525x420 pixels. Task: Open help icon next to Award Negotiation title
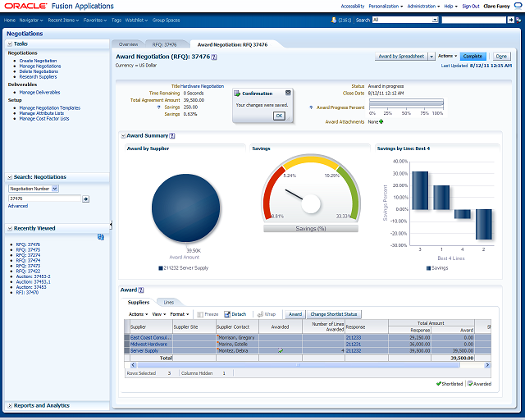pyautogui.click(x=214, y=57)
